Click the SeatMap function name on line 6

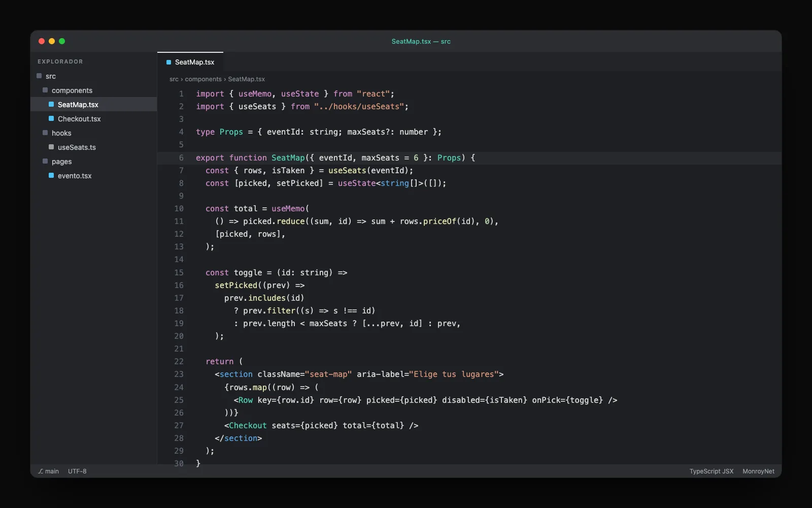pos(288,158)
